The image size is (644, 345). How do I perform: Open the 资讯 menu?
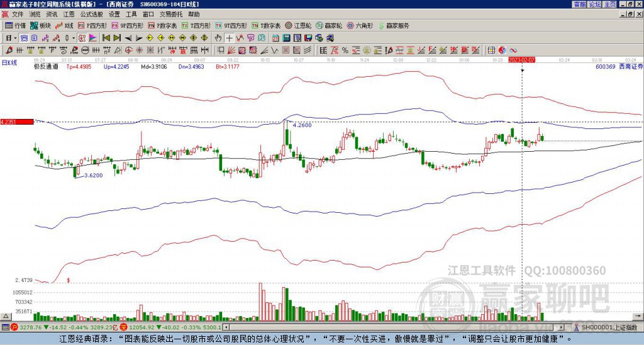click(x=52, y=14)
